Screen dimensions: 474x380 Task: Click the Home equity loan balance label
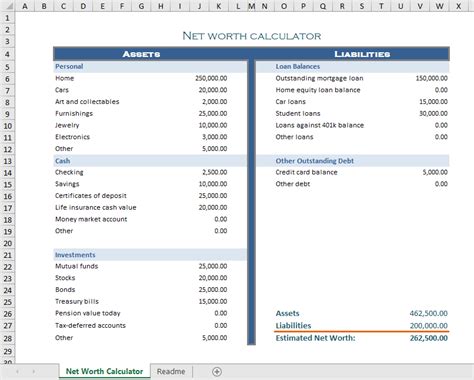tap(318, 90)
